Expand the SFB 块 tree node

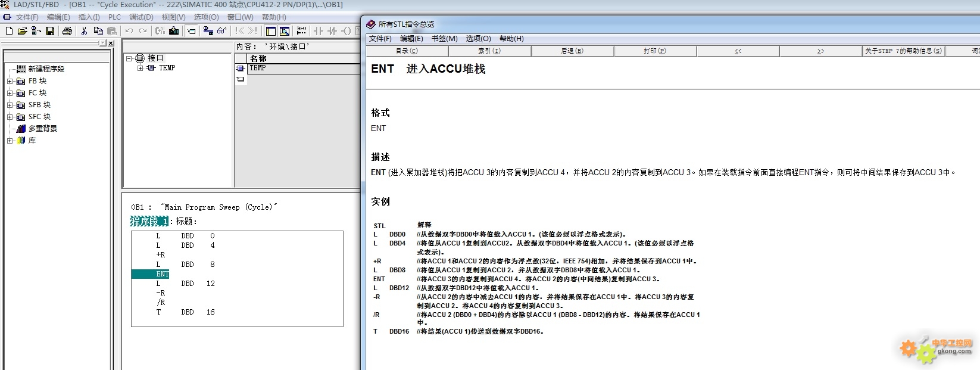tap(10, 105)
